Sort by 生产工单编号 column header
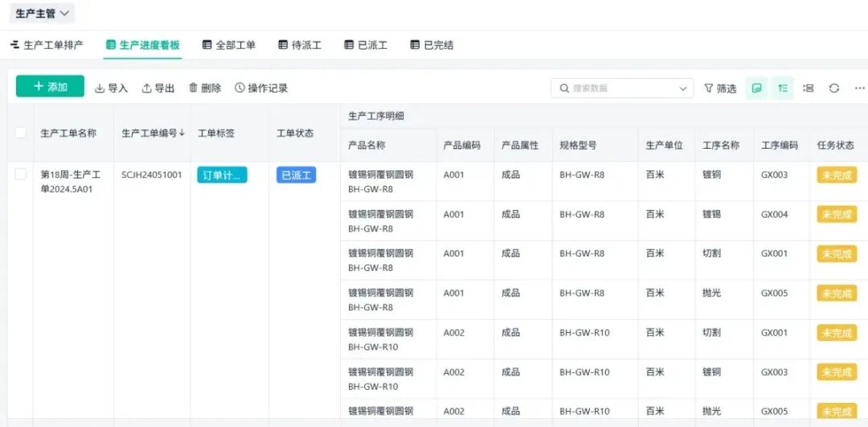Viewport: 868px width, 427px height. click(153, 133)
